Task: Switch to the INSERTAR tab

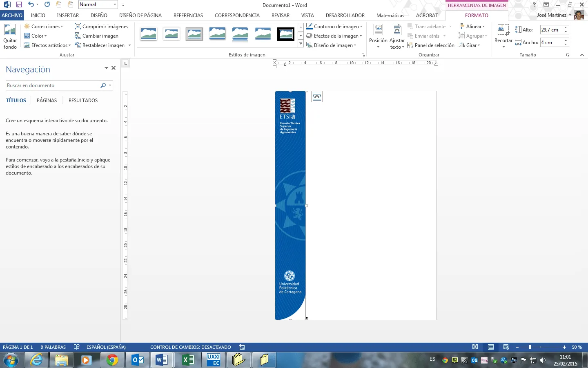Action: click(68, 15)
